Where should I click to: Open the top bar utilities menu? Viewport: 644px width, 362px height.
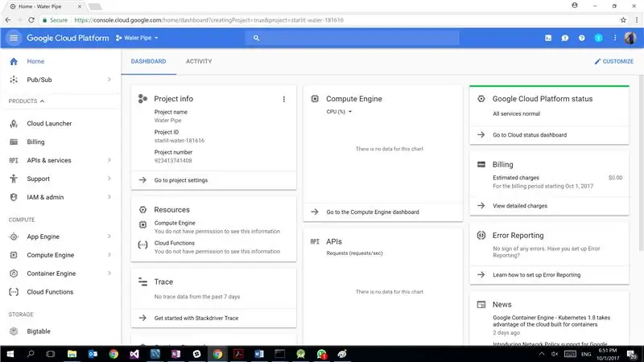(615, 38)
